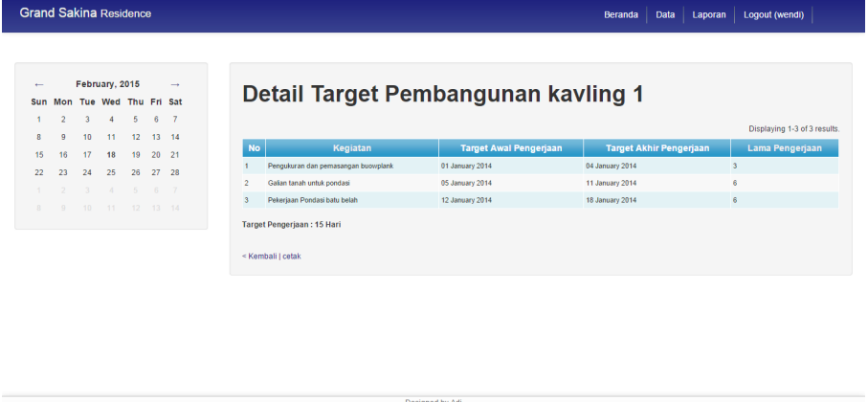Click the cetak print link
This screenshot has width=868, height=402.
tap(292, 256)
